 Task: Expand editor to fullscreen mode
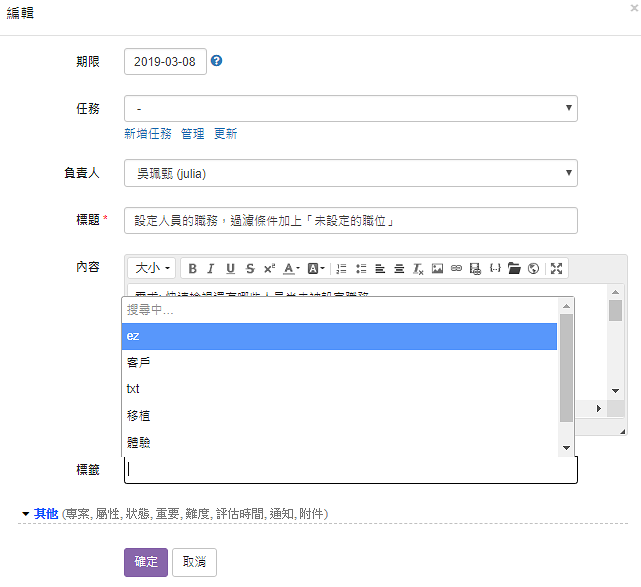coord(557,268)
